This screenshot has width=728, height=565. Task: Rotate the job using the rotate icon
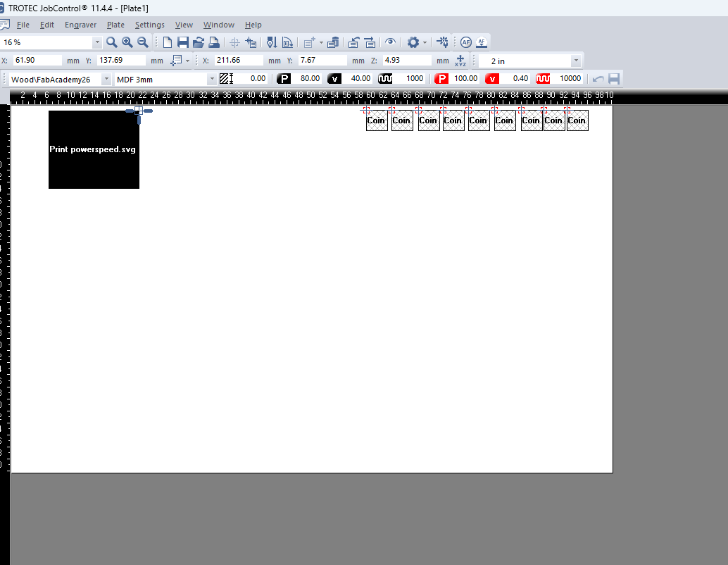tap(287, 42)
